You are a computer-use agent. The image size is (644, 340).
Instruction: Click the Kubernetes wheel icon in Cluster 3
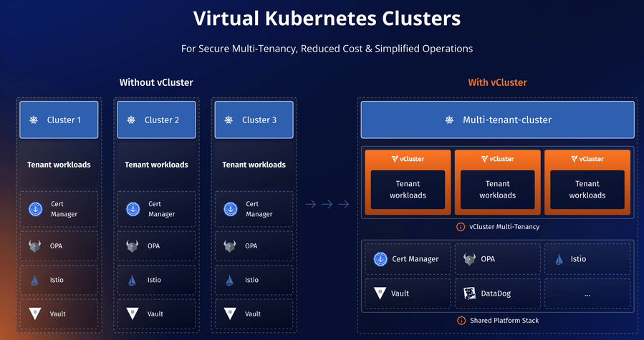tap(229, 120)
